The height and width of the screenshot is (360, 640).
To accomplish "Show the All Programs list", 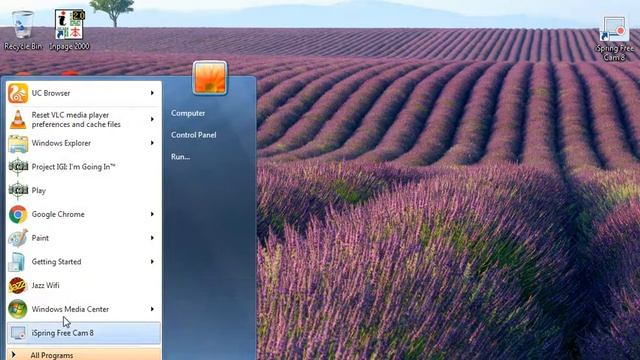I will pos(84,354).
